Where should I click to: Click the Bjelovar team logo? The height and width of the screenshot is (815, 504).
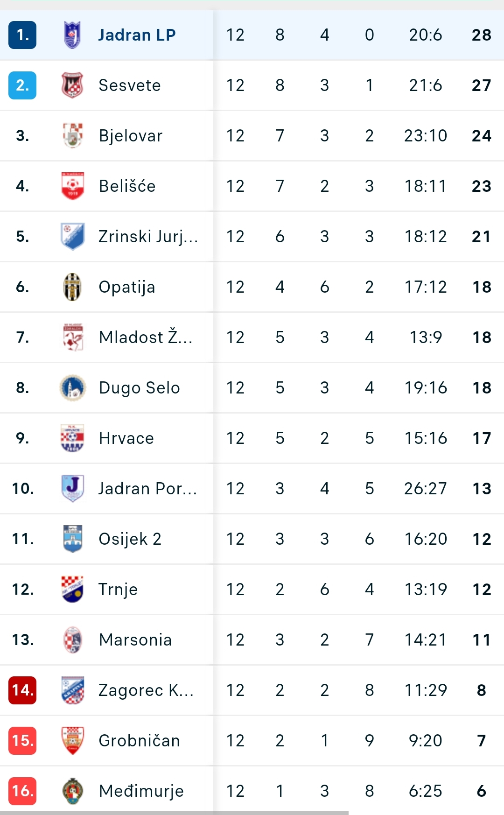click(x=72, y=136)
